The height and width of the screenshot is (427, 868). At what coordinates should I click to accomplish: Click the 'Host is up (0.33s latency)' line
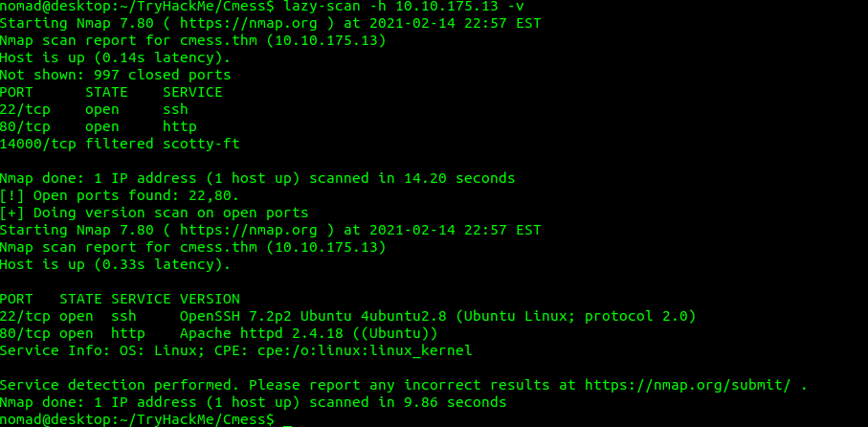(x=116, y=264)
